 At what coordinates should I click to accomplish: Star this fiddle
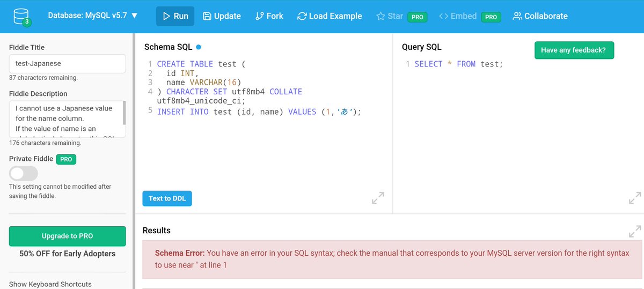pos(390,16)
